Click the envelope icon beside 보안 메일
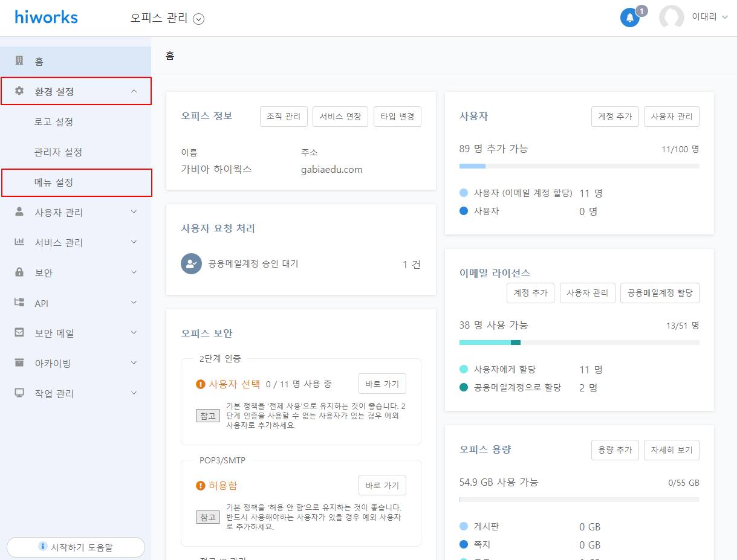Image resolution: width=737 pixels, height=560 pixels. point(19,333)
